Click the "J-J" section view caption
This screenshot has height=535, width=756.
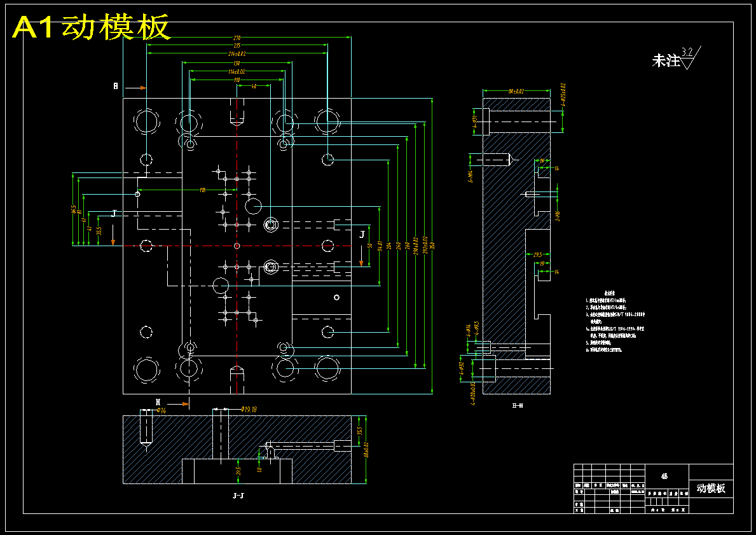coord(238,496)
